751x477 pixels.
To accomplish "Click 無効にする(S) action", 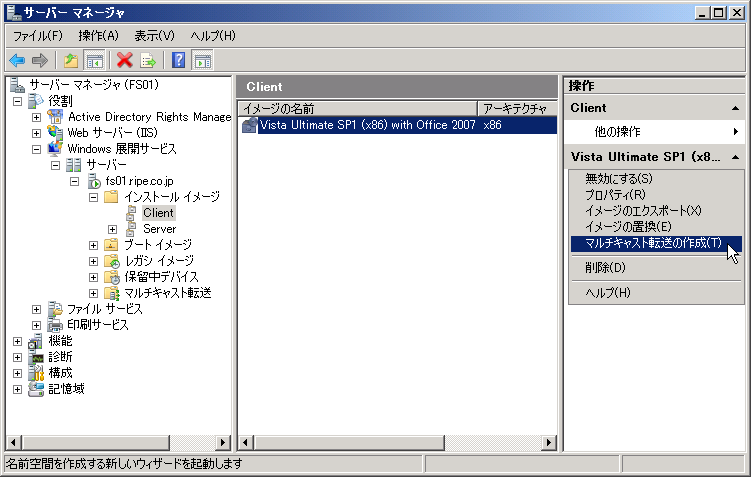I will click(x=656, y=179).
